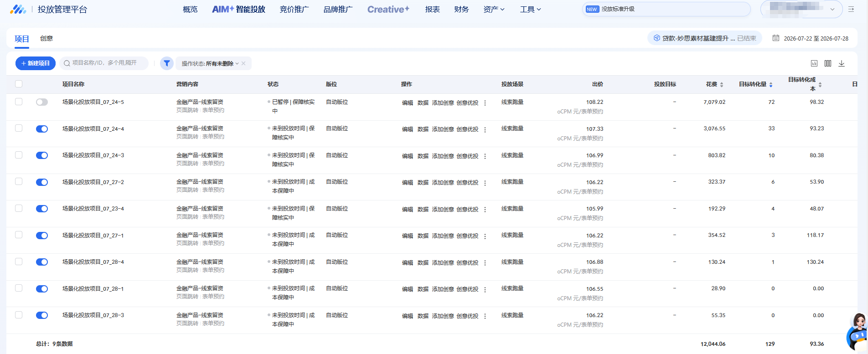This screenshot has height=354, width=868.
Task: Click the 12,044.06 total spend
Action: 713,344
